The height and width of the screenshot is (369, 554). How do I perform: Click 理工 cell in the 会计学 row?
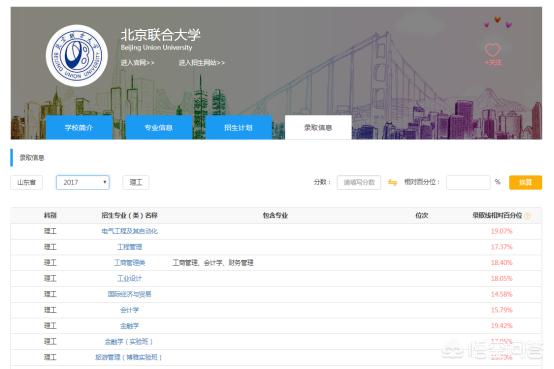[50, 310]
